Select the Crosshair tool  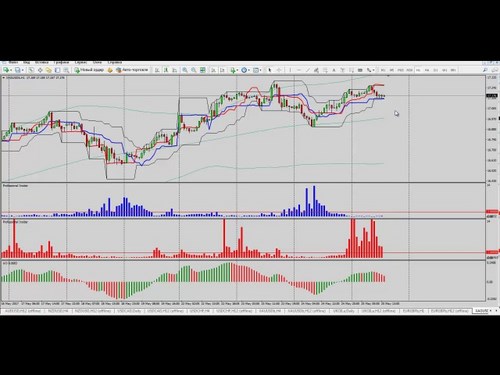coord(279,70)
